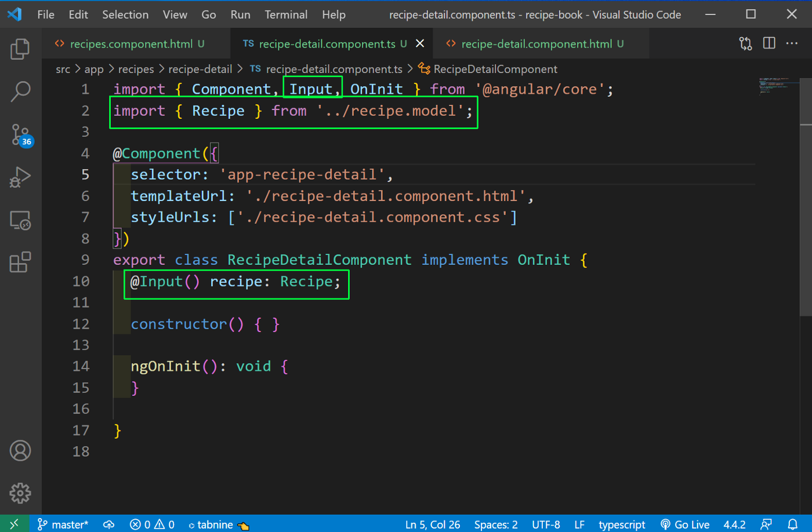This screenshot has width=812, height=532.
Task: Click the VS Code logo icon
Action: (14, 14)
